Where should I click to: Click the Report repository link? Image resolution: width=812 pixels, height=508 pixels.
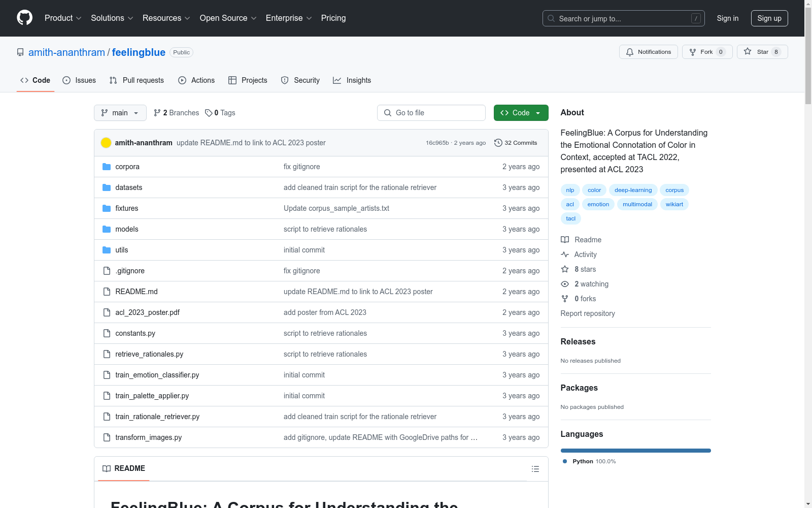588,313
